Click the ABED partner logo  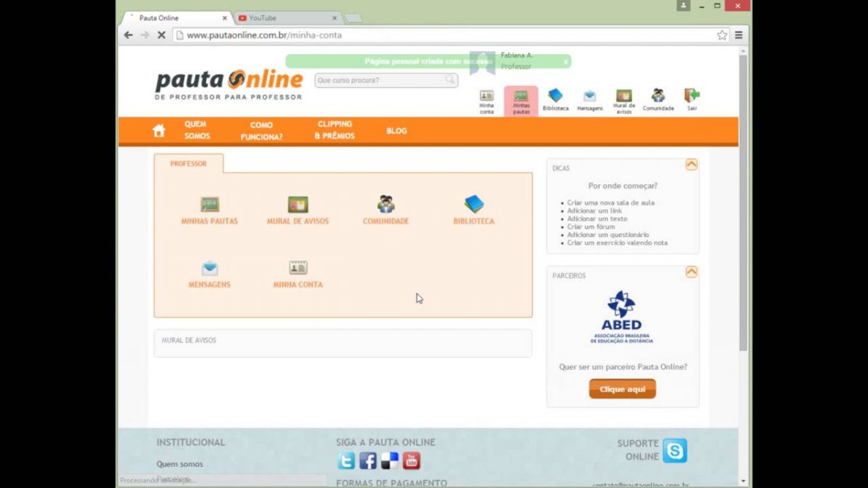tap(621, 317)
